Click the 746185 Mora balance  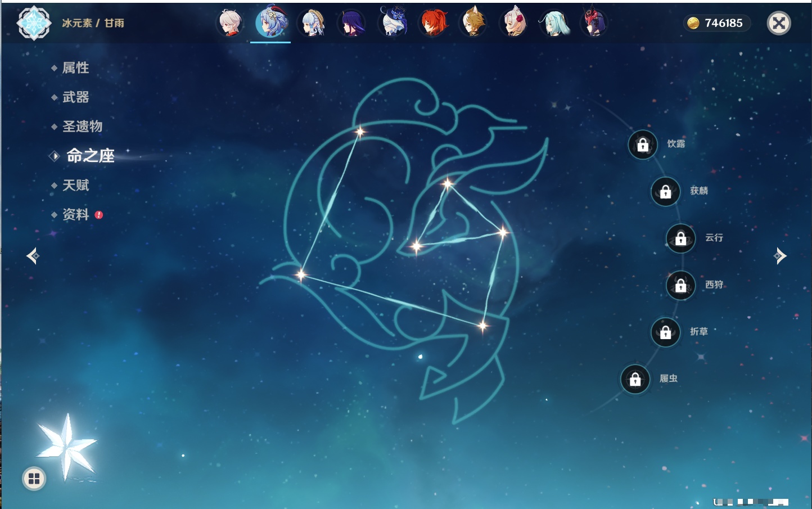(724, 23)
